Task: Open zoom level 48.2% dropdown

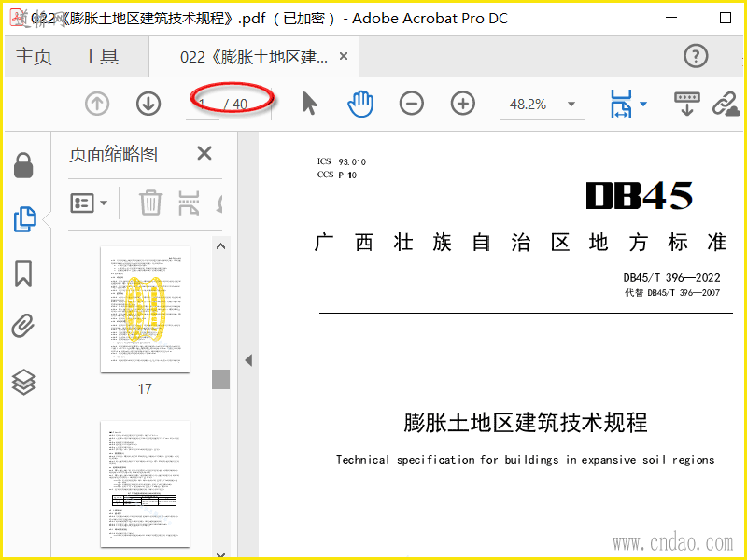Action: [571, 104]
